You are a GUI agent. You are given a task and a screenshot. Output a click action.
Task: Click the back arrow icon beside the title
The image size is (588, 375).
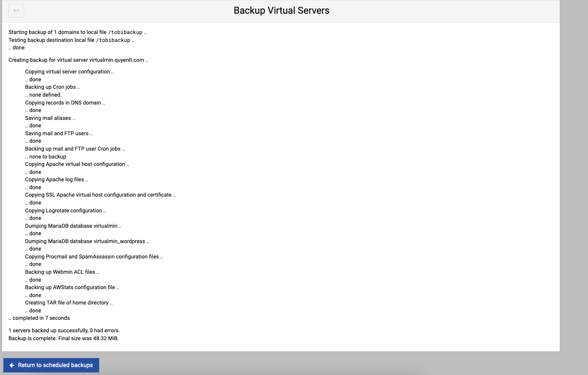click(16, 11)
